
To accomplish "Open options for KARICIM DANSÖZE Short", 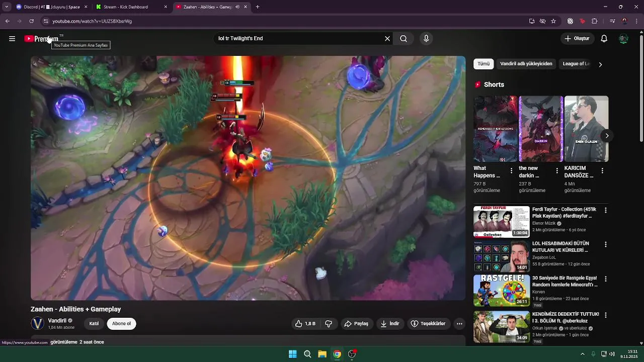I will pos(602,171).
